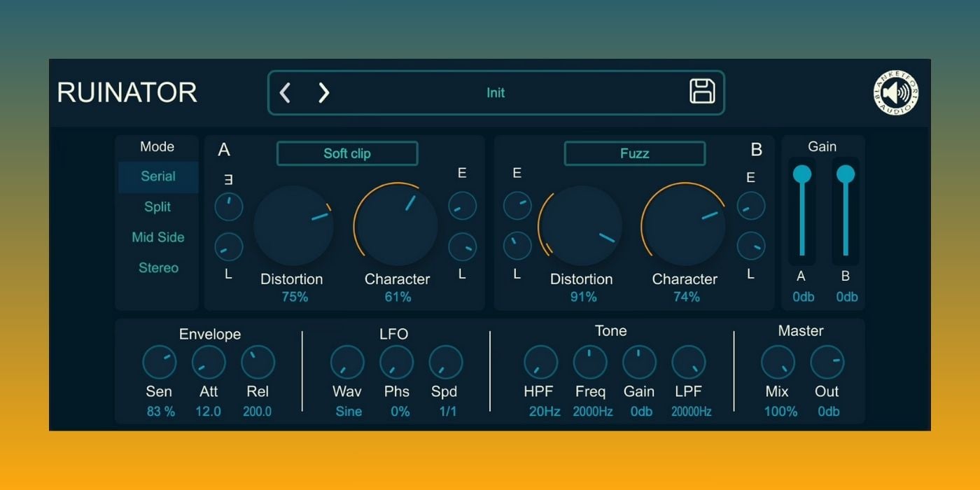Click the HPF knob in the Tone section

(540, 362)
